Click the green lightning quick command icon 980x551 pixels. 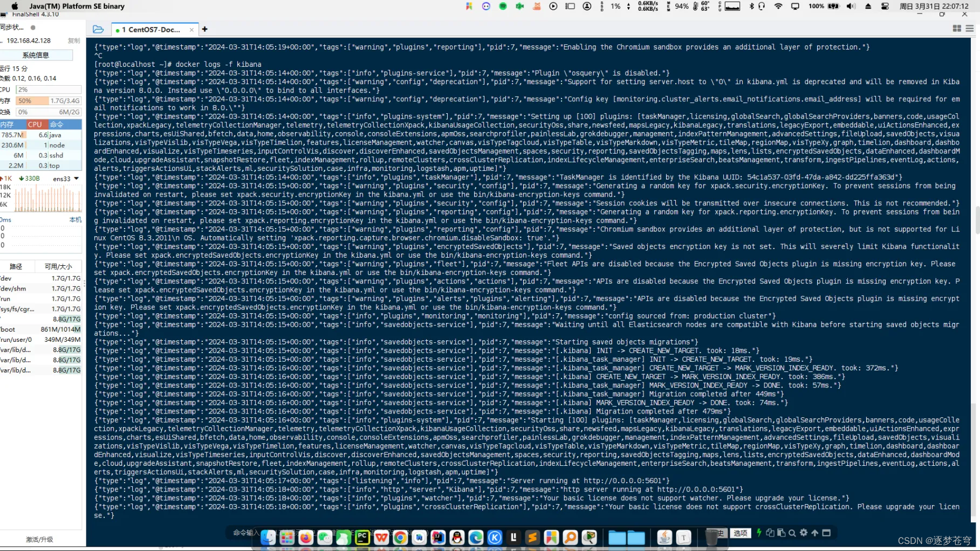coord(759,533)
